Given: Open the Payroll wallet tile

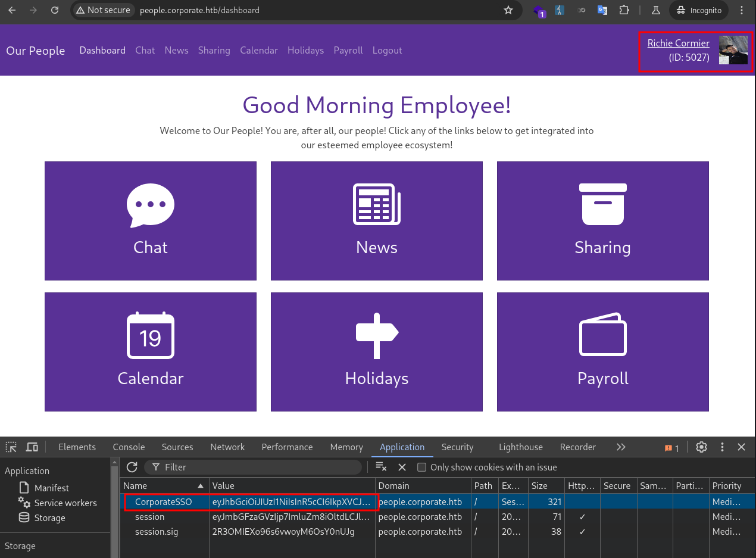Looking at the screenshot, I should [x=602, y=352].
